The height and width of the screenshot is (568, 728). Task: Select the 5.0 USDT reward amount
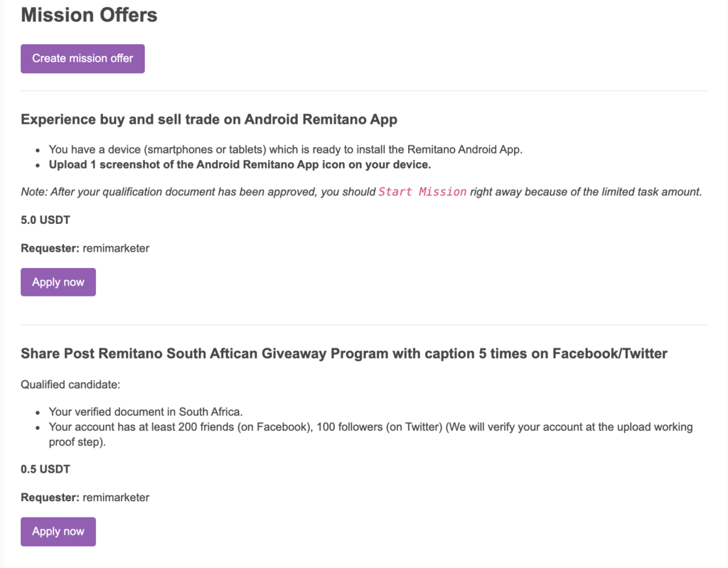[x=45, y=220]
